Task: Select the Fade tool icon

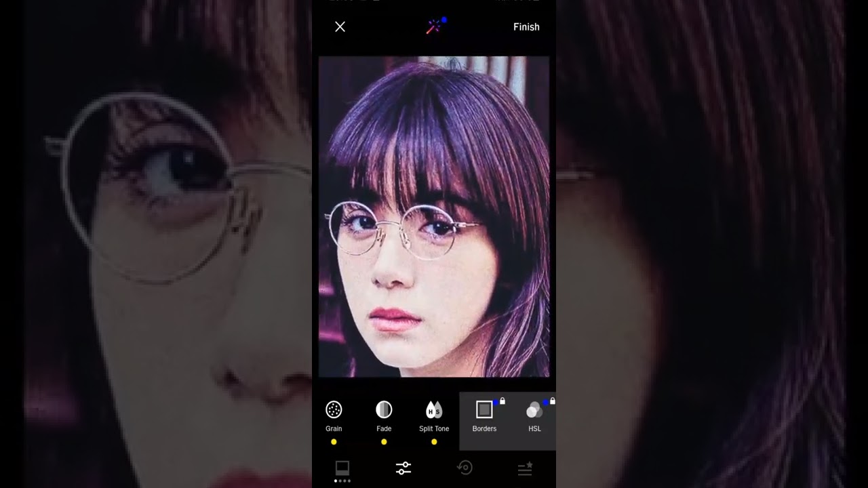Action: point(384,409)
